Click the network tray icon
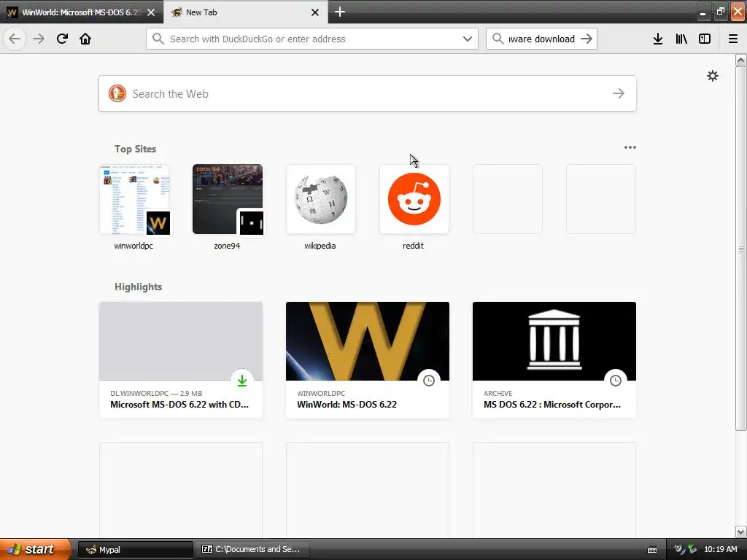Screen dimensions: 747x560 coord(692,550)
